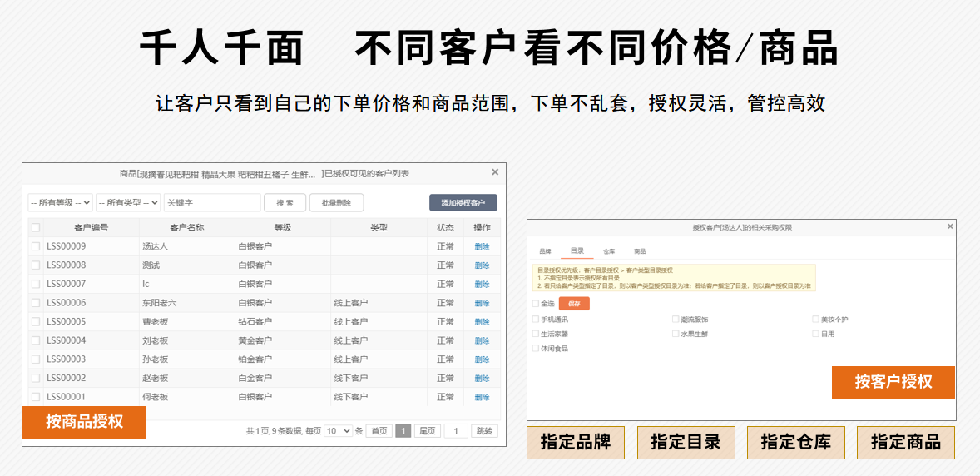Image resolution: width=980 pixels, height=476 pixels.
Task: Click the 关键字 search input field
Action: click(x=211, y=202)
